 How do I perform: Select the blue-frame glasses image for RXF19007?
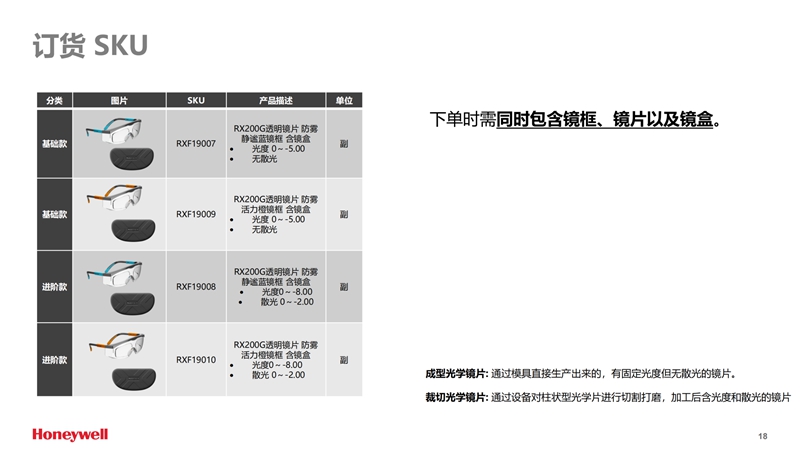pos(114,131)
